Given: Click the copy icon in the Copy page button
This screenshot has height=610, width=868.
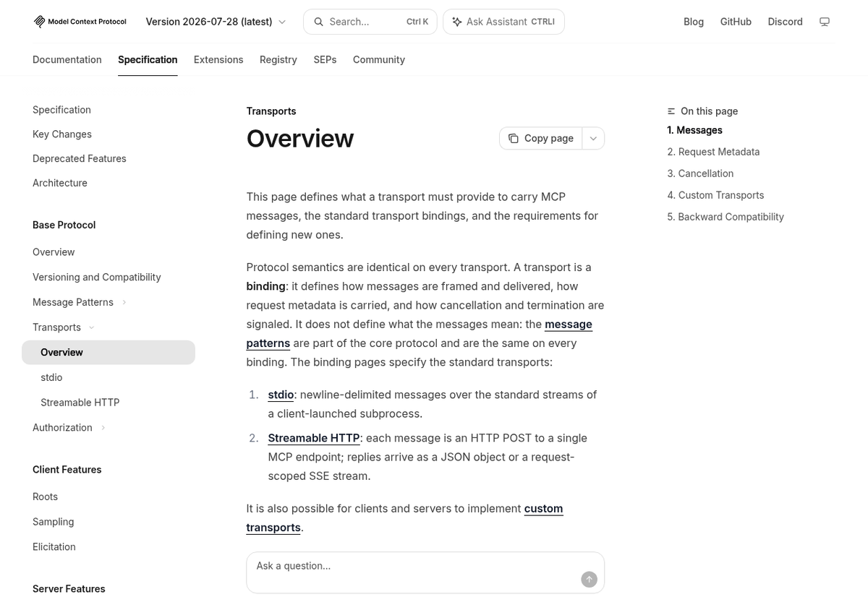Looking at the screenshot, I should tap(513, 138).
